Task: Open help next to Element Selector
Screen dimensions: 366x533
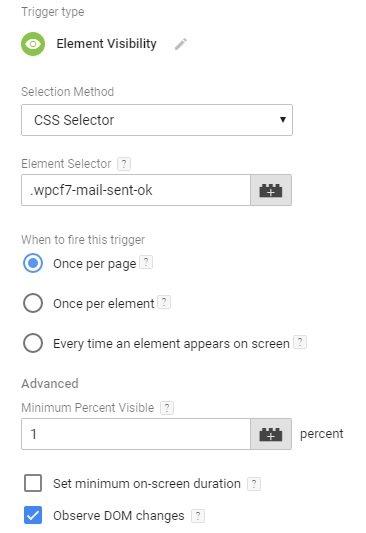Action: [124, 164]
